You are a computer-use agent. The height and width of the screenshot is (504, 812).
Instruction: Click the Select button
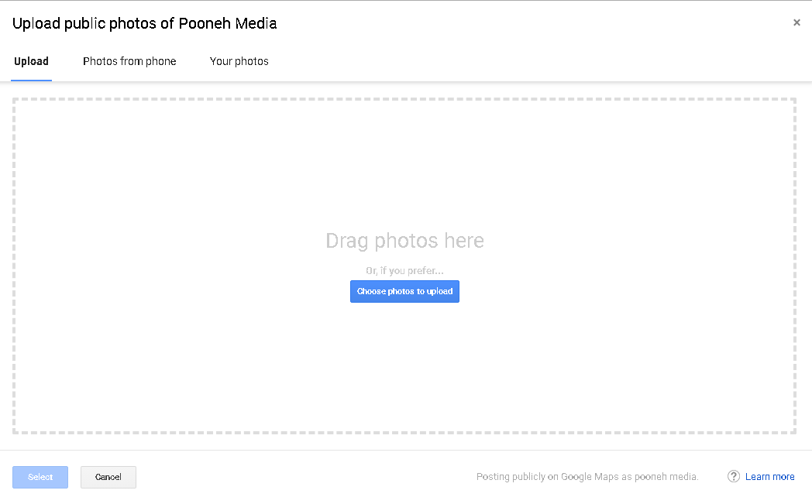[x=40, y=477]
